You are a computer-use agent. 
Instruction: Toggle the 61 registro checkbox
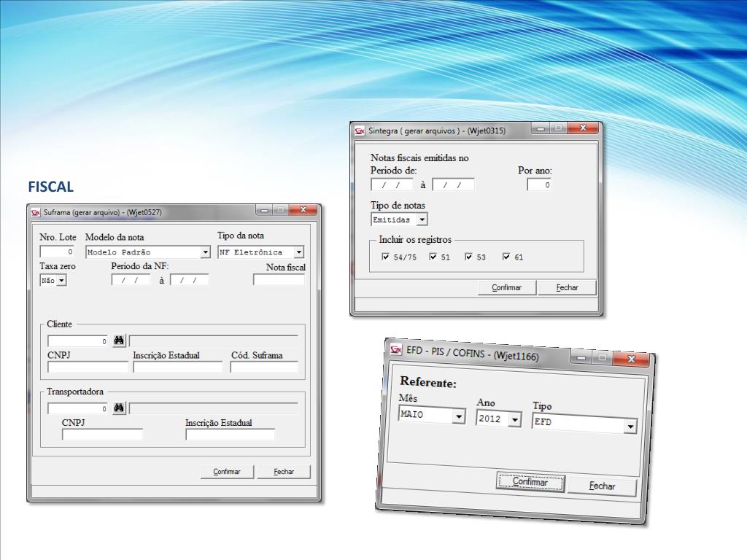coord(506,257)
